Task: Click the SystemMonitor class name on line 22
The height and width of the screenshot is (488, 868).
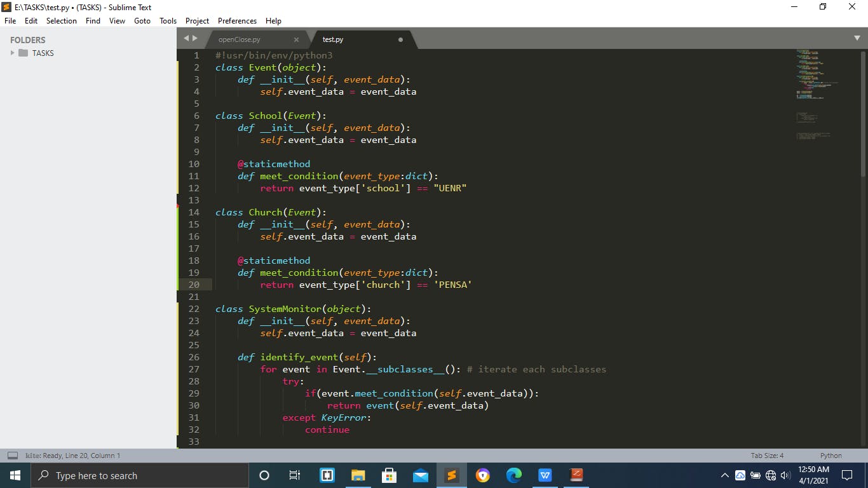Action: coord(285,309)
